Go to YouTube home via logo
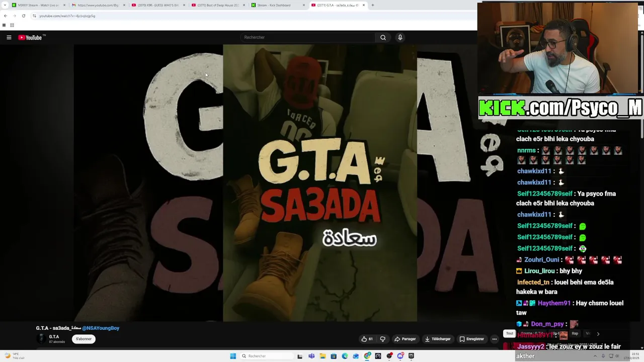The width and height of the screenshot is (644, 362). click(31, 37)
